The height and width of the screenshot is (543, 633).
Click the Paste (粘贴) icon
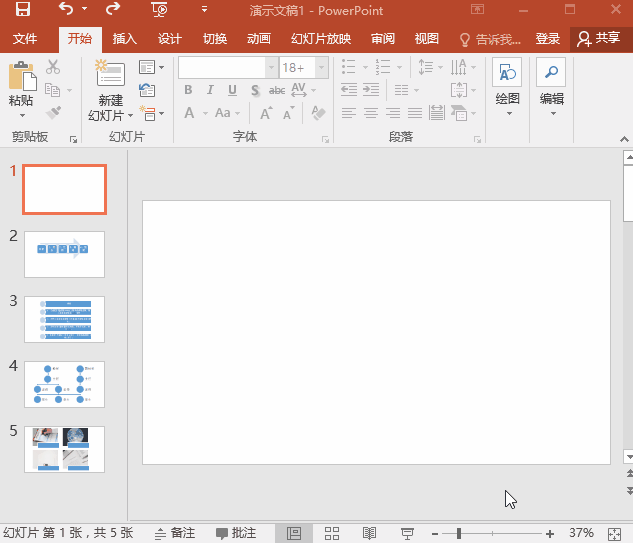20,77
